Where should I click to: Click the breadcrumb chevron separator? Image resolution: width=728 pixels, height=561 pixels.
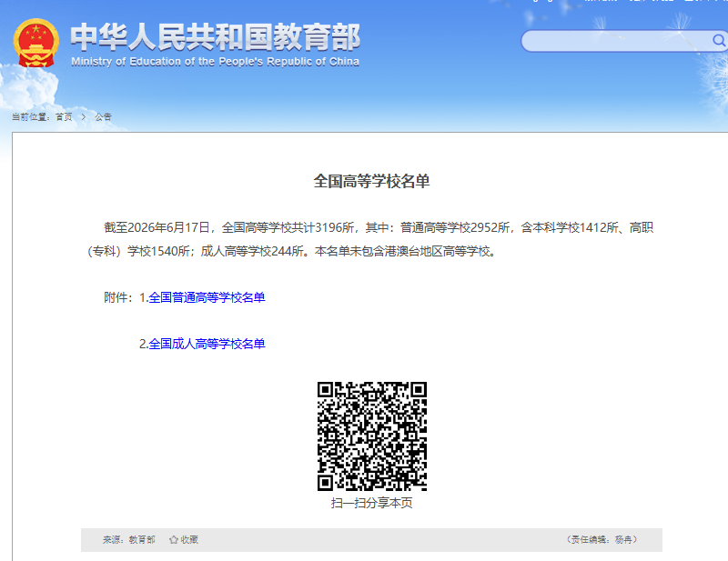(x=84, y=117)
